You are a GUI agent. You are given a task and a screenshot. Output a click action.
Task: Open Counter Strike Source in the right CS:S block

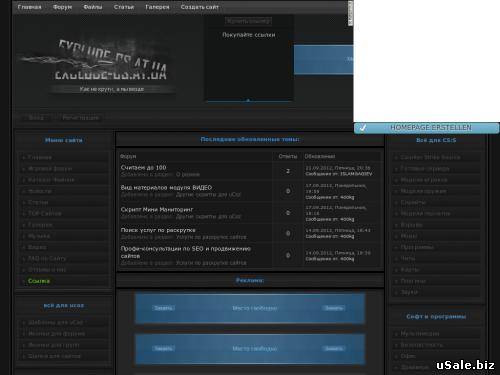tap(430, 157)
